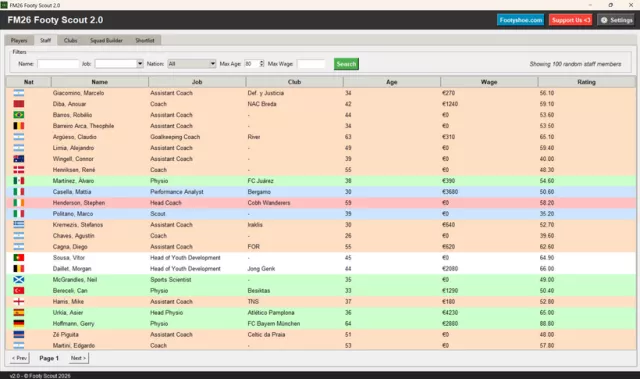The image size is (640, 379).
Task: Click Denmark flag beside Henriksen, René
Action: [x=19, y=170]
